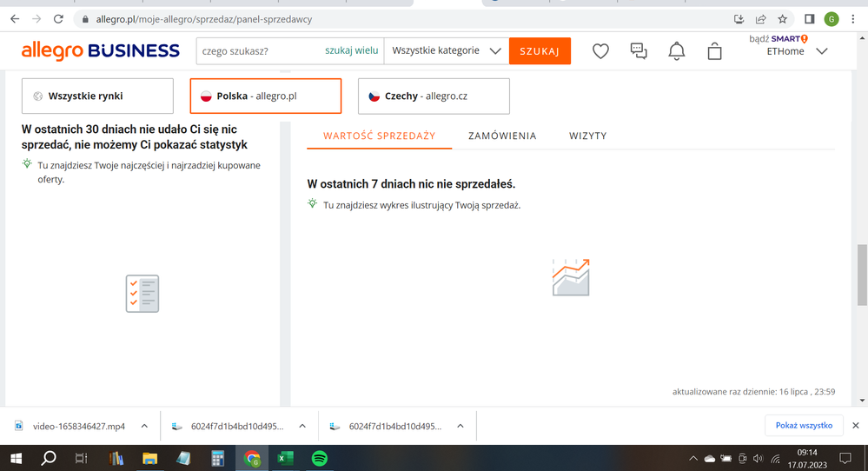The image size is (868, 471).
Task: Open Spotify from the taskbar
Action: point(320,458)
